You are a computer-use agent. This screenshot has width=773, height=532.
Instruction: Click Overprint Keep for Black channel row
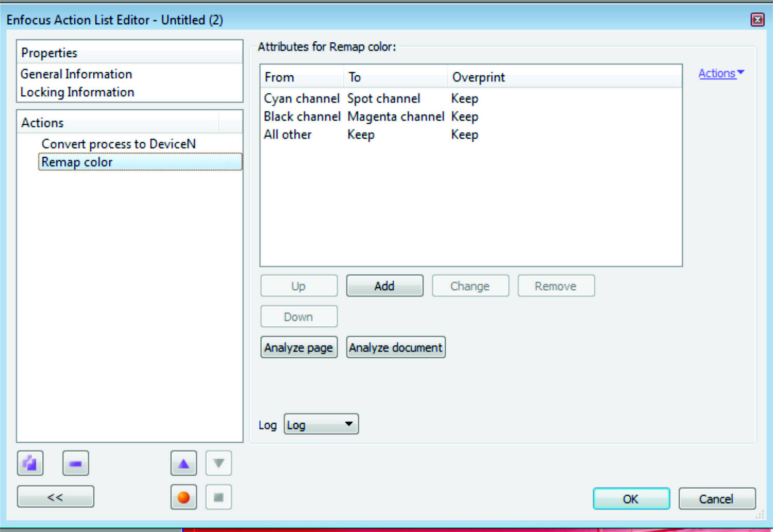click(x=465, y=117)
